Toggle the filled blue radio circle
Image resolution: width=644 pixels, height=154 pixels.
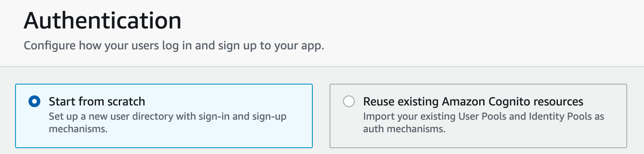(x=34, y=102)
